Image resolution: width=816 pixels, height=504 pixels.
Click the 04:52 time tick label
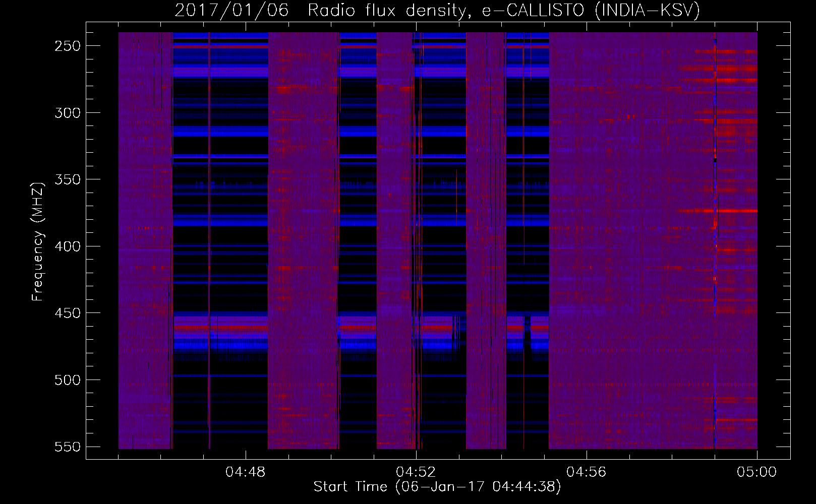[416, 472]
